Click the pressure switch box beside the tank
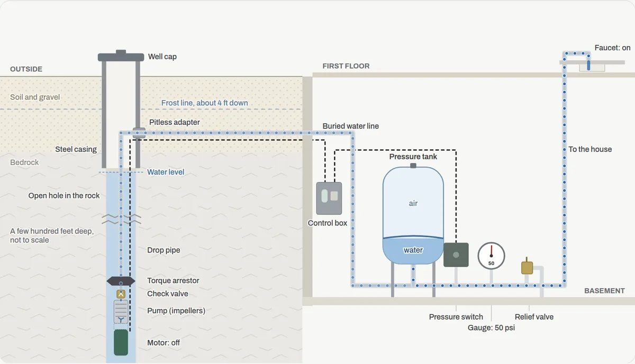This screenshot has width=635, height=364. 456,254
